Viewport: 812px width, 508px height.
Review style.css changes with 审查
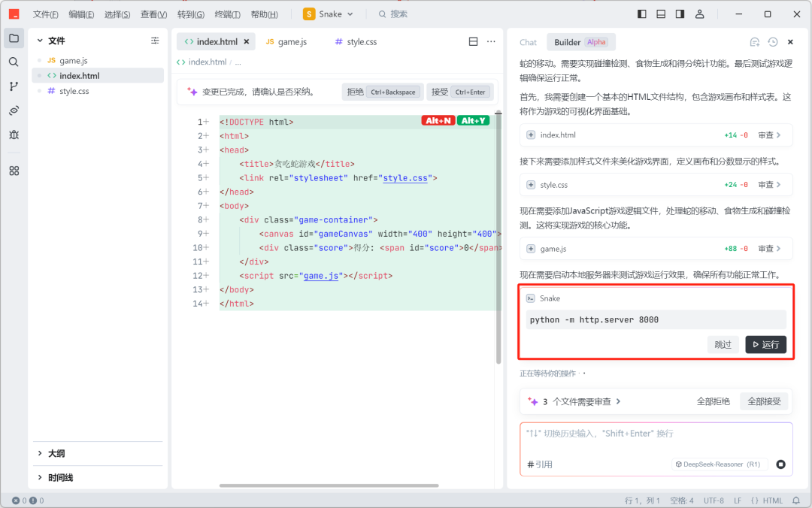tap(769, 185)
